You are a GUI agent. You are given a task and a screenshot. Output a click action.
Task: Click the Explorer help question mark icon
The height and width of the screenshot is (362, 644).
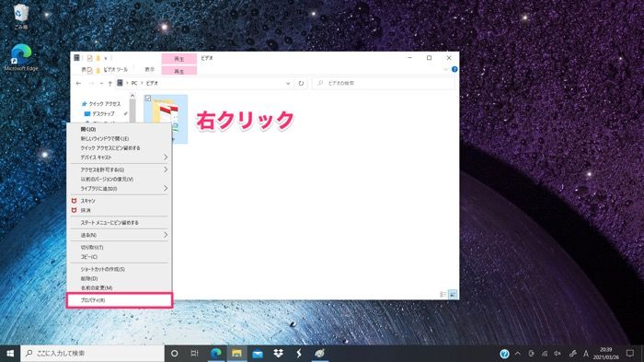[x=454, y=69]
